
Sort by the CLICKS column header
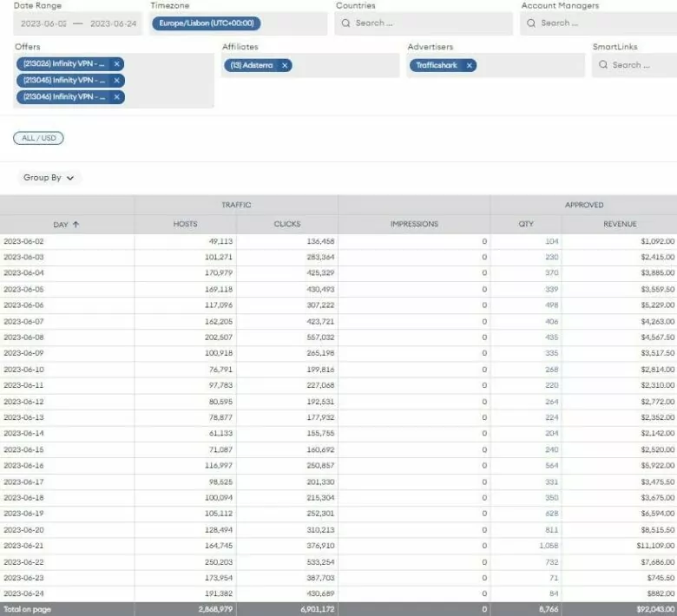pyautogui.click(x=287, y=225)
